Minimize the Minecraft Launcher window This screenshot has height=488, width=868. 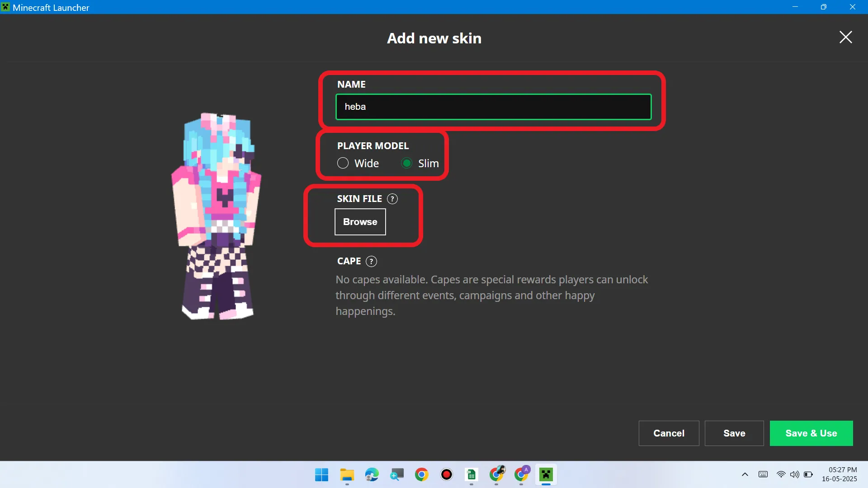tap(795, 7)
